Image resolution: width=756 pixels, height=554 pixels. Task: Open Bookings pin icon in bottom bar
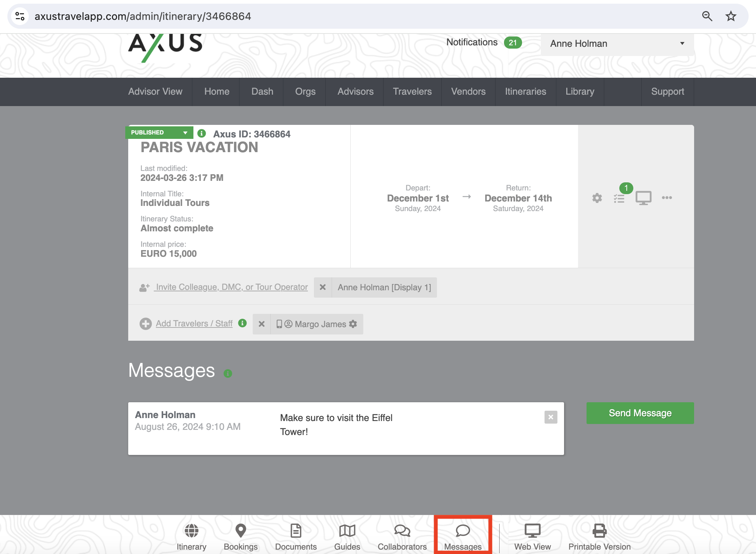241,531
